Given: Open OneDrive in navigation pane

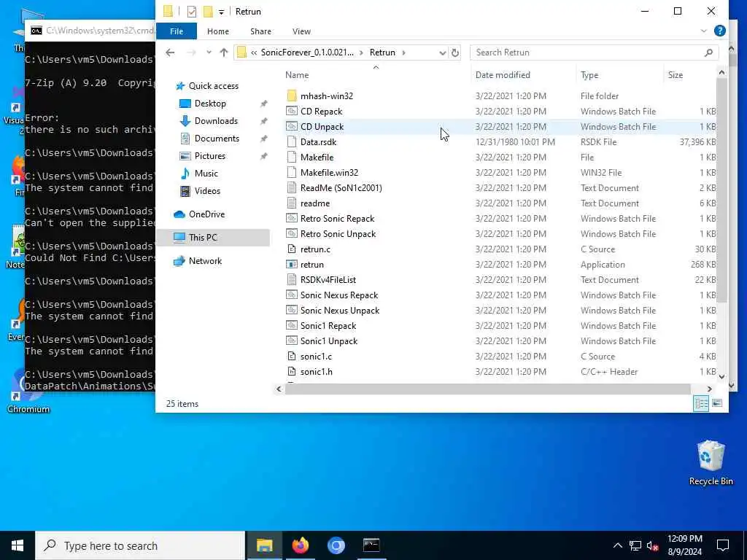Looking at the screenshot, I should (206, 214).
